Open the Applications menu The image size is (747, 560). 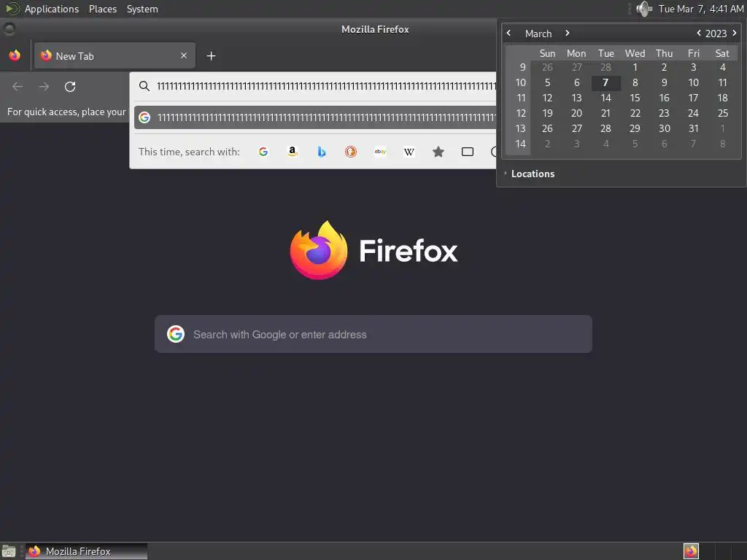[x=52, y=9]
